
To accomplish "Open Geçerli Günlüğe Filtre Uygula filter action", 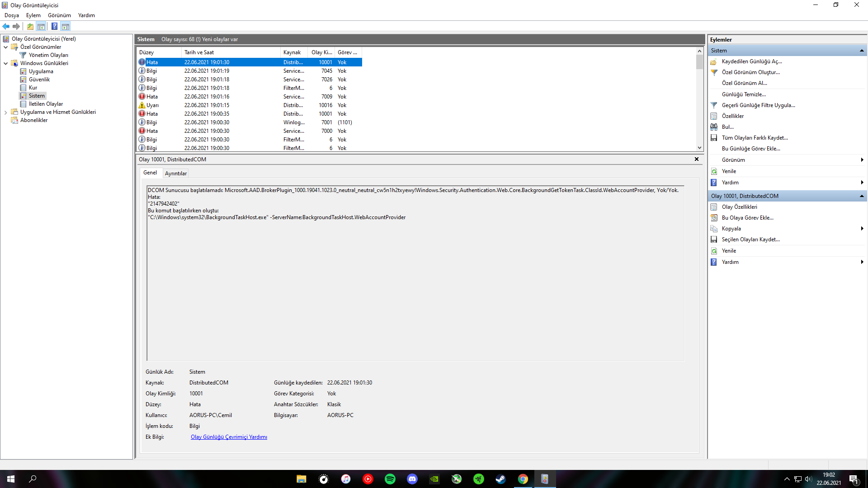I will [758, 105].
